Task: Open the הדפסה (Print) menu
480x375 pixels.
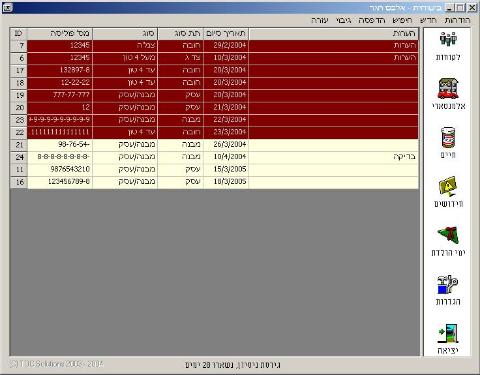Action: pos(372,20)
